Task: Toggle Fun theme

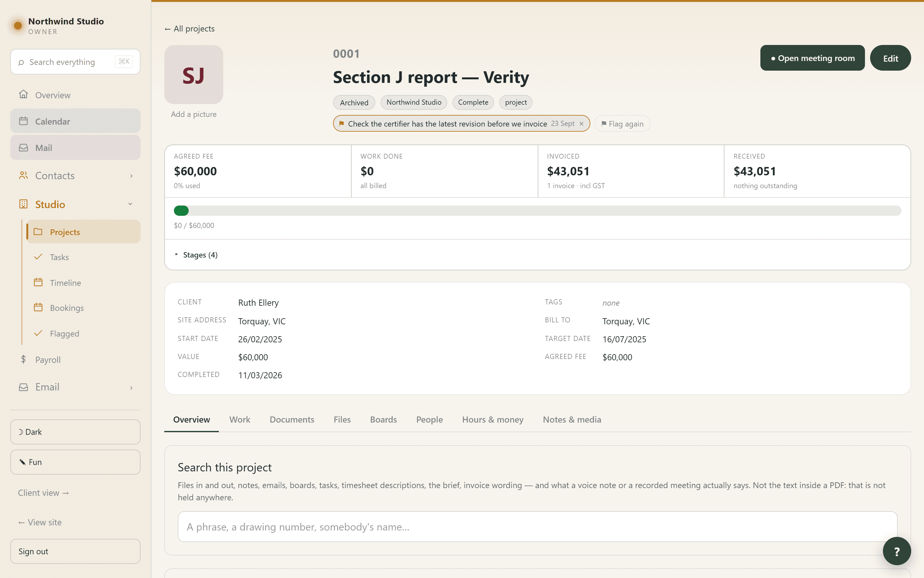Action: point(75,462)
